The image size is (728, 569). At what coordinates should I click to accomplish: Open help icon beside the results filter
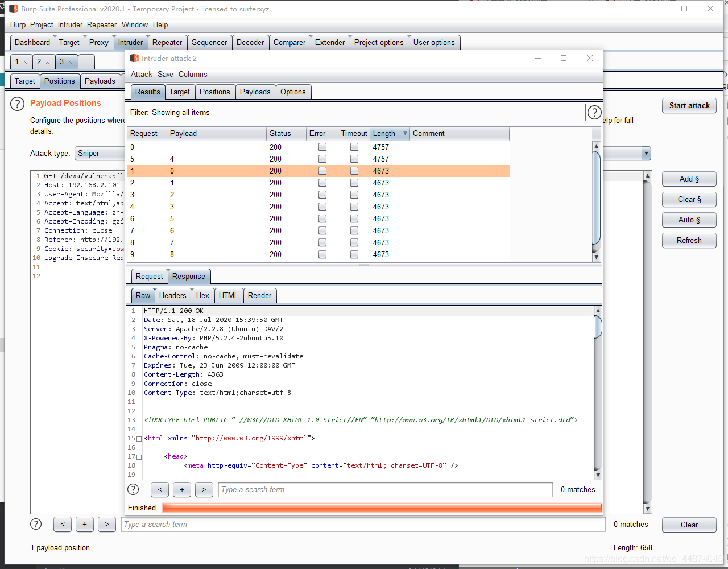pyautogui.click(x=594, y=113)
